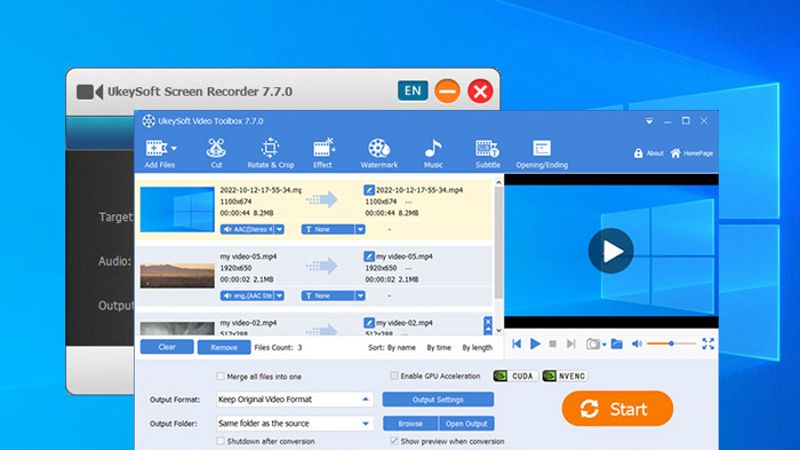Click the NVENC badge

(x=565, y=376)
